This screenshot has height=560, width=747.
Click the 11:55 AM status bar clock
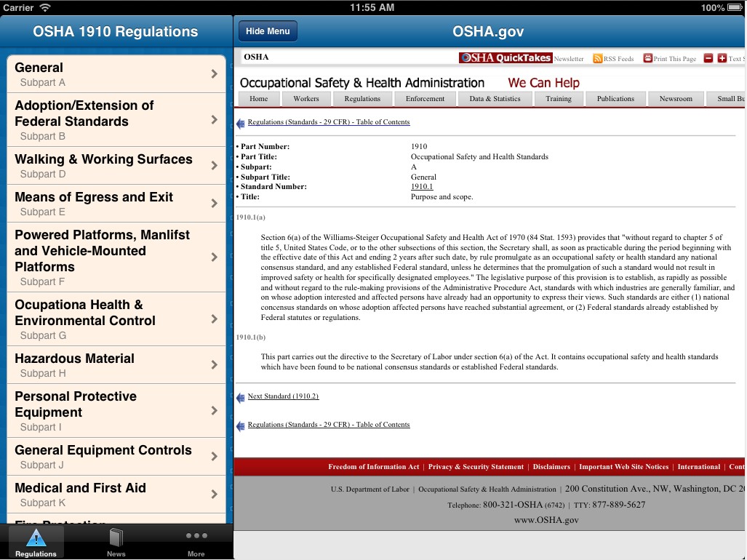[x=372, y=7]
